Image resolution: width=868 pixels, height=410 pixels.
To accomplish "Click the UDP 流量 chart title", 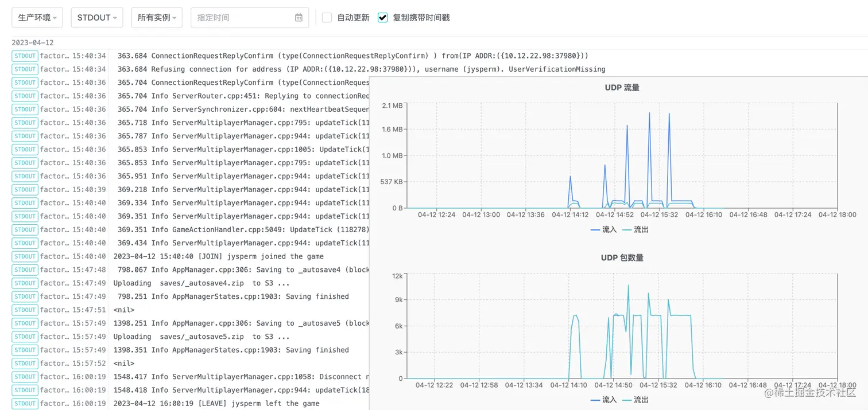I will tap(622, 88).
